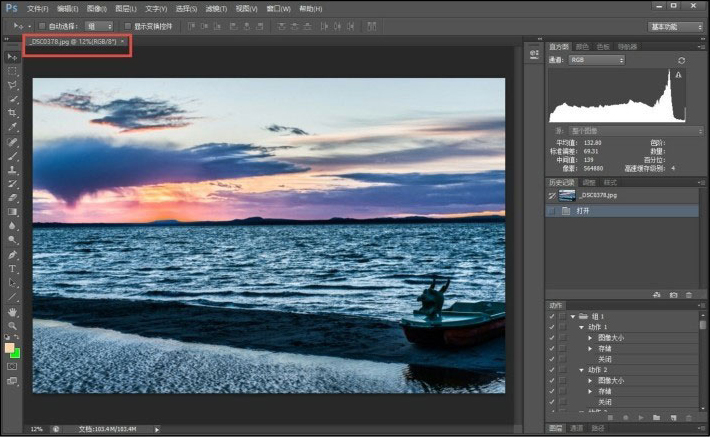
Task: Select the Lasso tool
Action: tap(13, 85)
